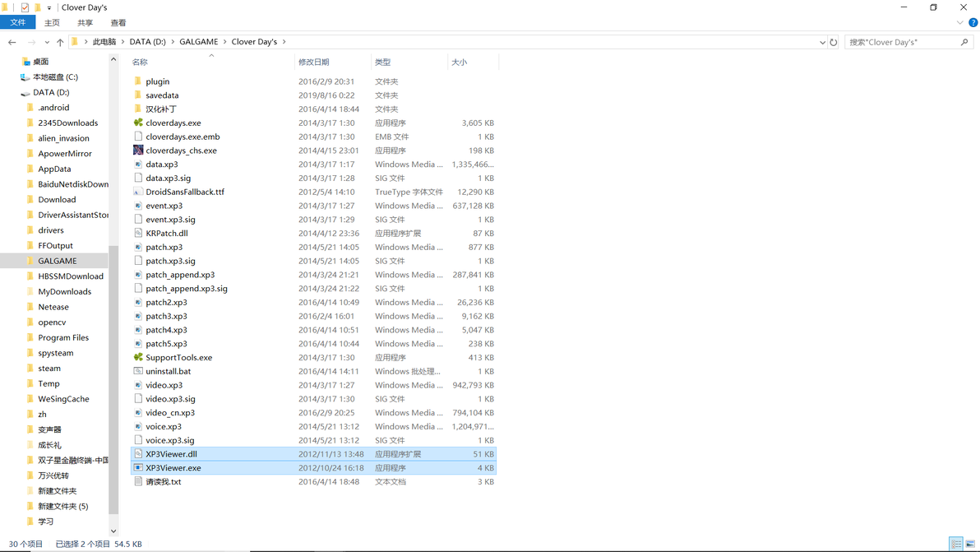Switch to the 查看 ribbon tab
This screenshot has height=552, width=980.
point(118,22)
